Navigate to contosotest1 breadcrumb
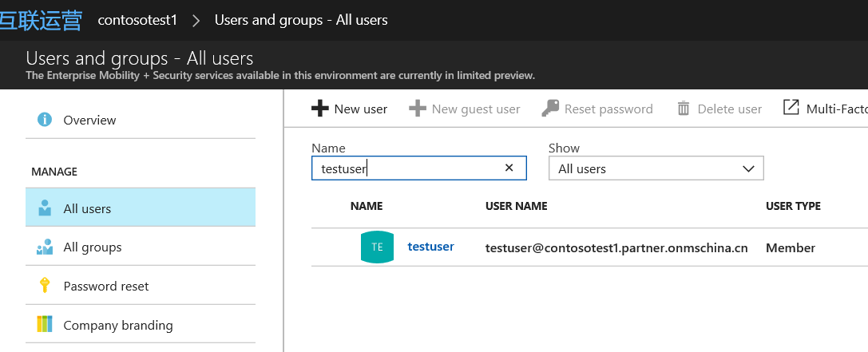This screenshot has height=352, width=868. click(x=137, y=20)
